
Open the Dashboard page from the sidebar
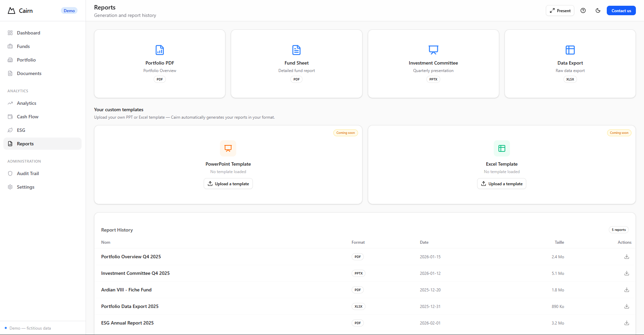click(28, 33)
